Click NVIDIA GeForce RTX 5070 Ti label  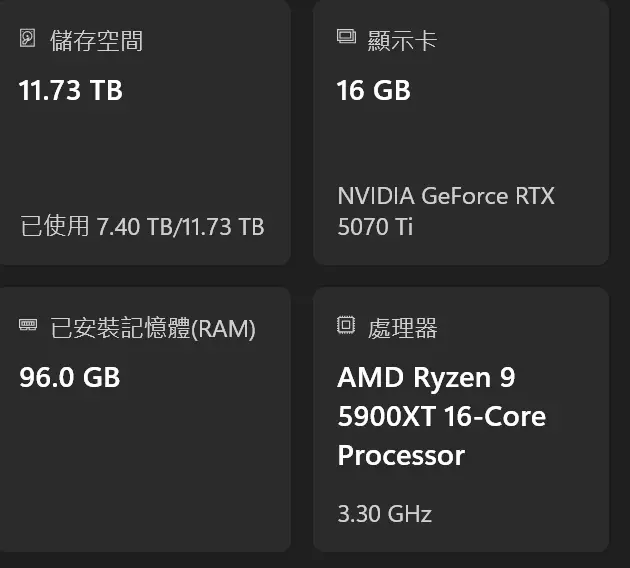point(446,211)
